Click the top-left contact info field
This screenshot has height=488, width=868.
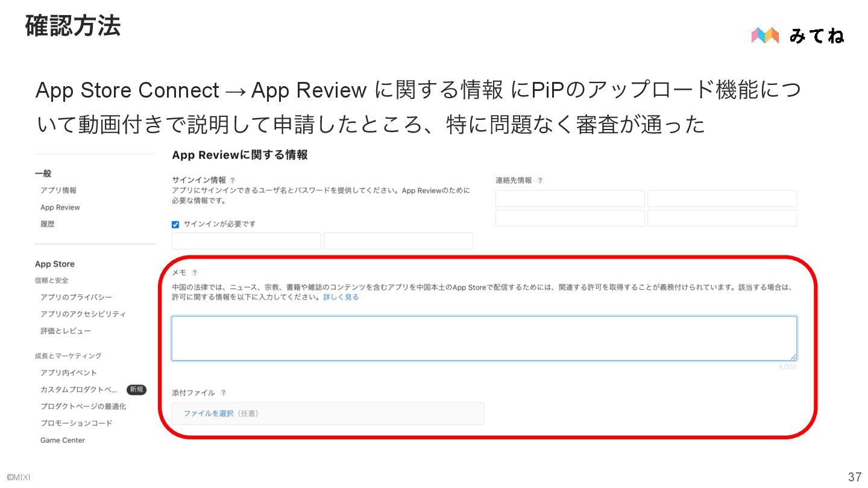pyautogui.click(x=570, y=199)
